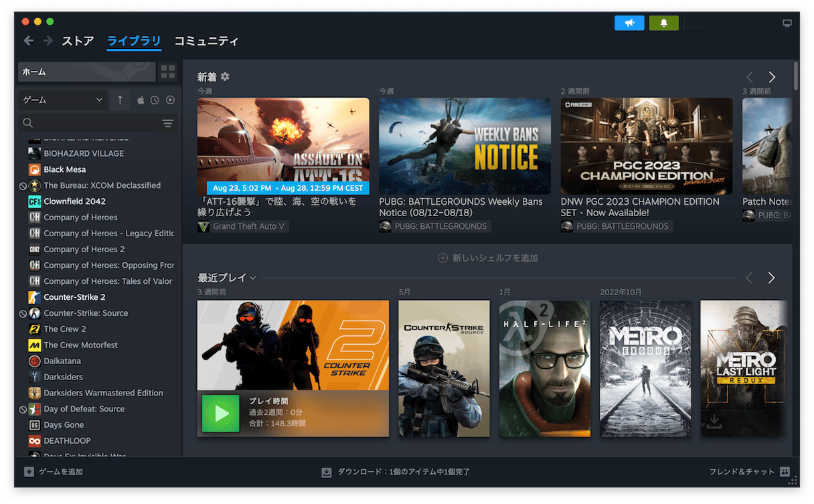Open the downloads icon in bottom bar
Image resolution: width=814 pixels, height=504 pixels.
[327, 472]
